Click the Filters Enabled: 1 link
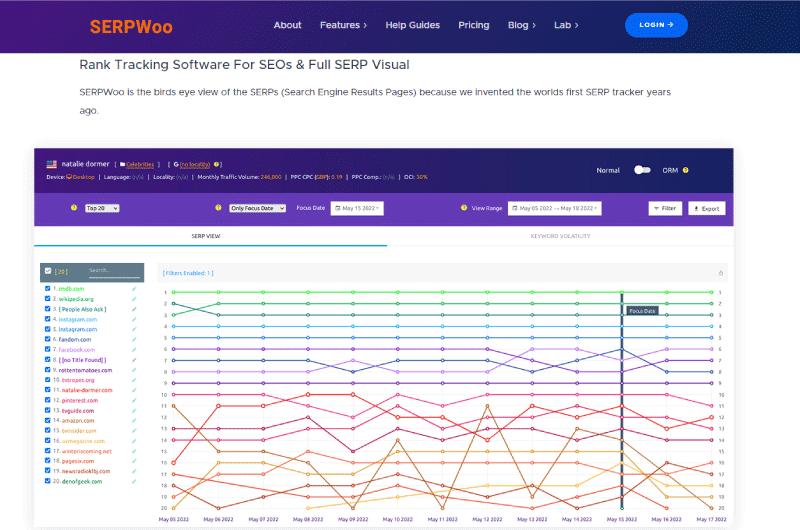 click(x=188, y=273)
